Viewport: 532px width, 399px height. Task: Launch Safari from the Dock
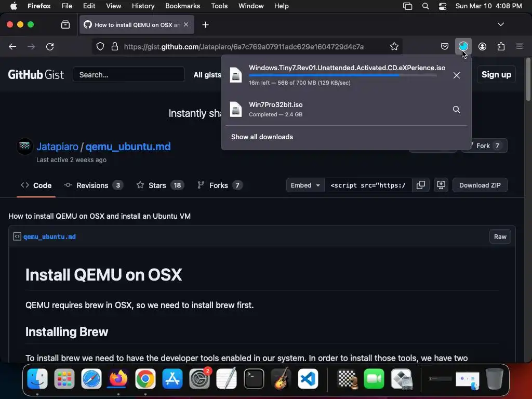click(91, 379)
